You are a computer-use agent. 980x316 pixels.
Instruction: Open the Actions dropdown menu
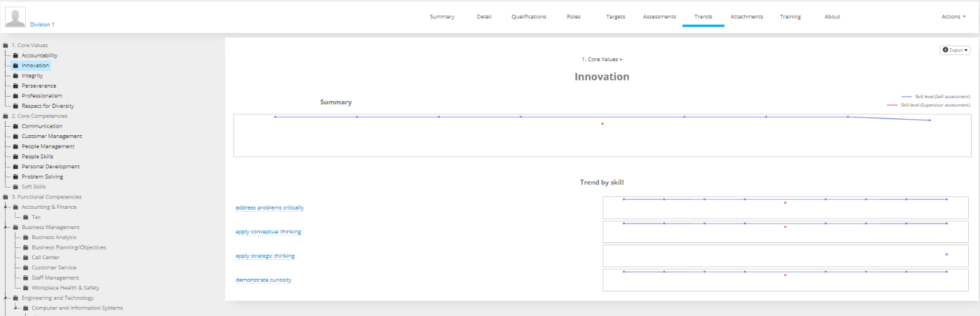[953, 16]
